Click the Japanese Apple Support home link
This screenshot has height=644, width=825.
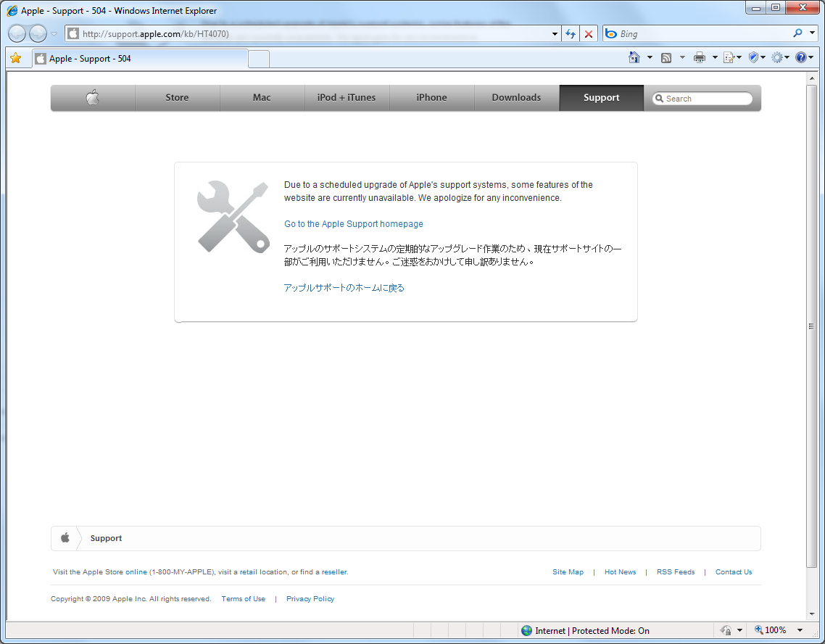344,288
